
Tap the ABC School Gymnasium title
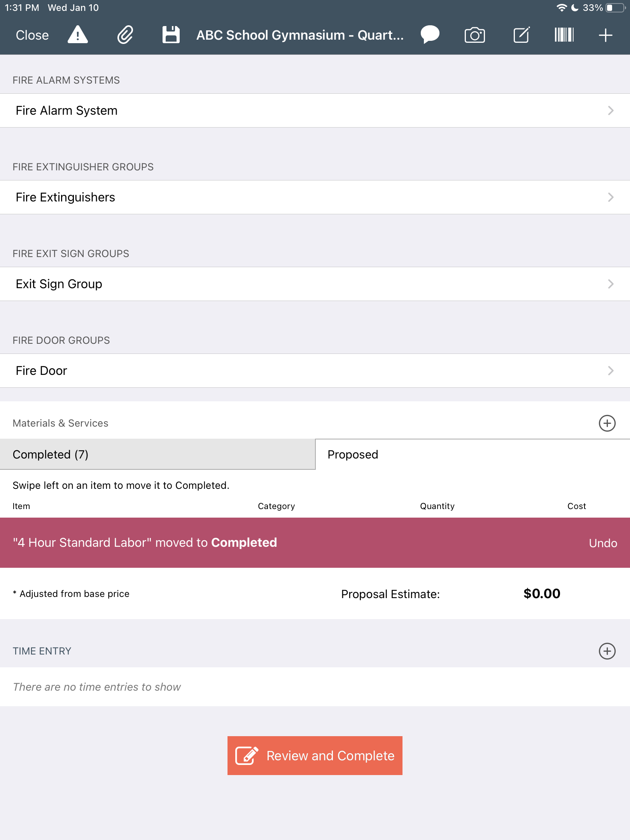[x=300, y=35]
